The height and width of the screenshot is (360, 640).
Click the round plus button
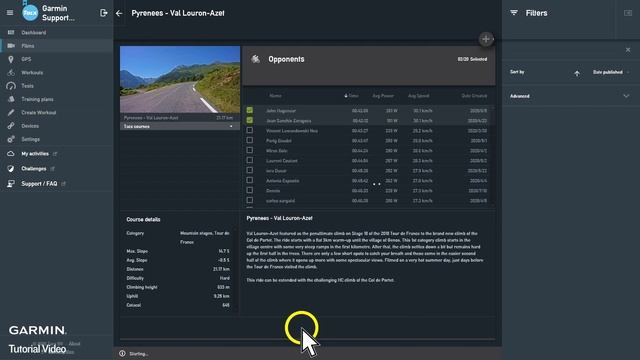point(486,39)
